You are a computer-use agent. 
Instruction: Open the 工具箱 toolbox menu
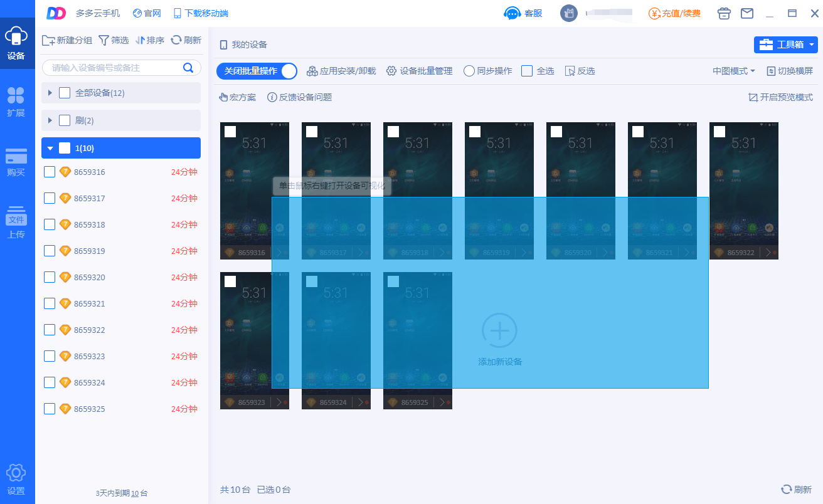785,45
